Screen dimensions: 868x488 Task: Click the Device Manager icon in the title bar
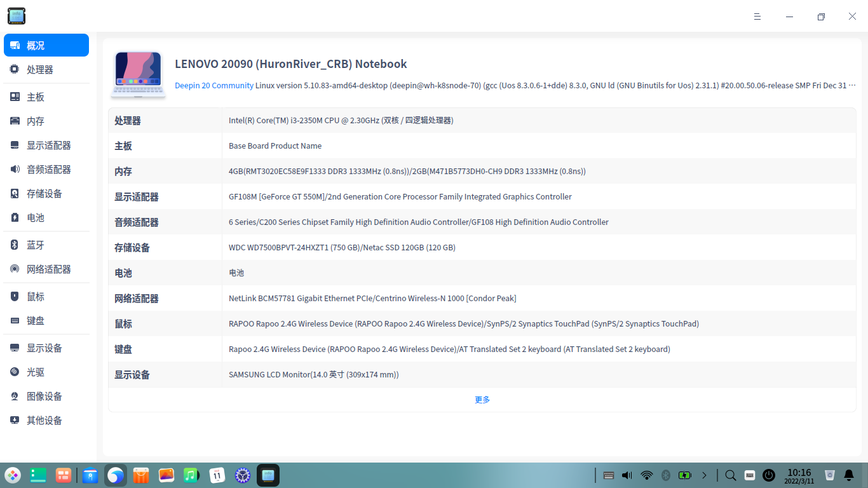17,16
